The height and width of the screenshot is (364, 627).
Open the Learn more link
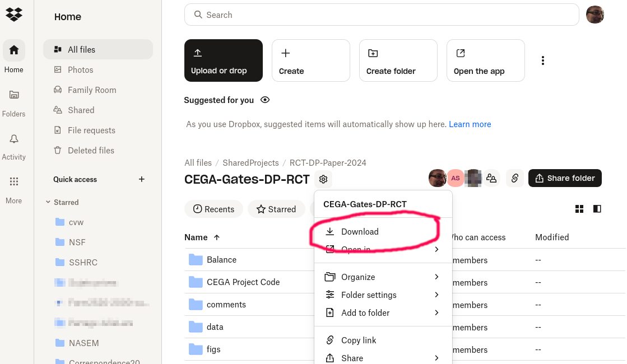click(470, 124)
